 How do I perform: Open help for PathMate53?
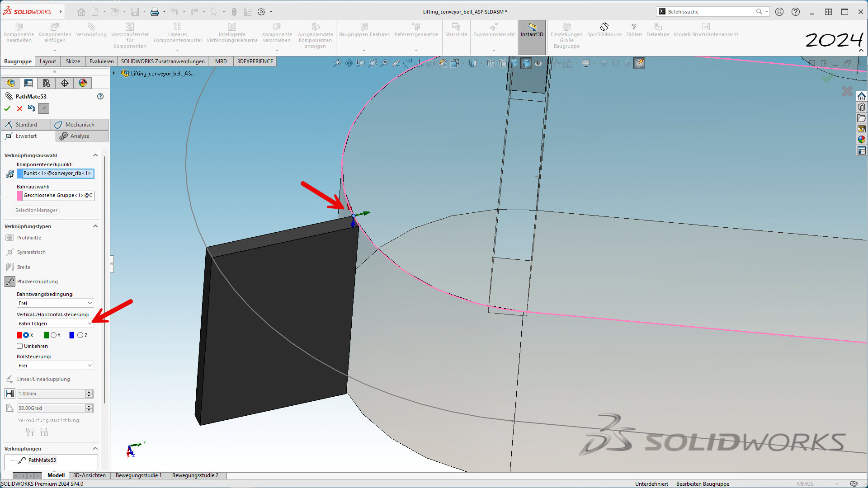coord(100,96)
